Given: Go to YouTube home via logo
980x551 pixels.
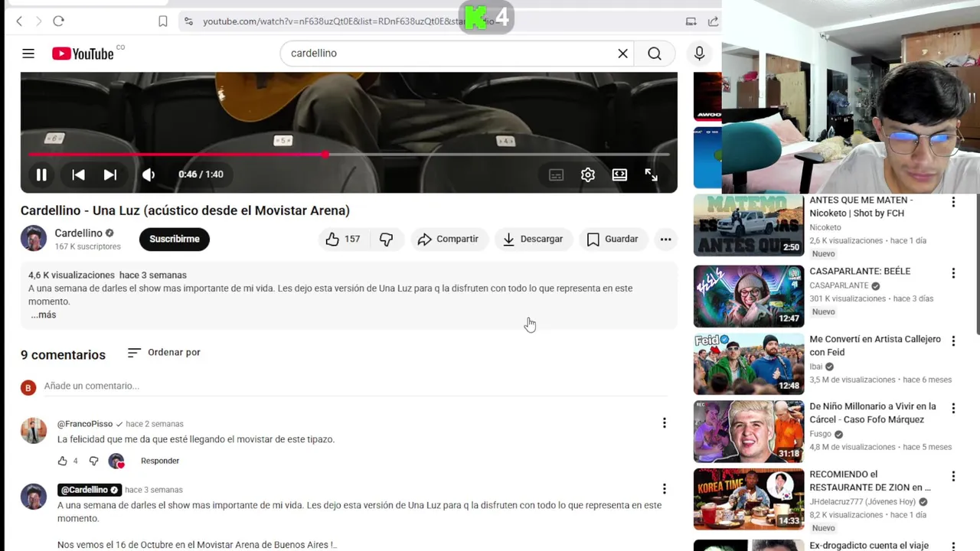Looking at the screenshot, I should pos(83,54).
